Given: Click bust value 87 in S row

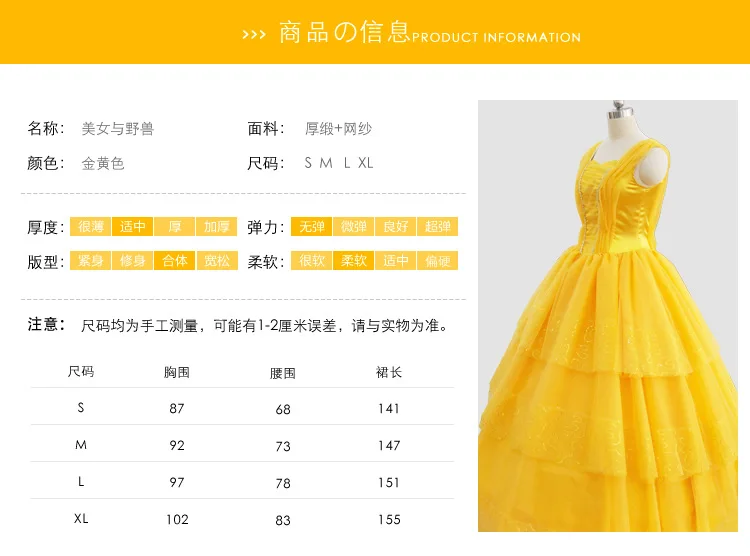Looking at the screenshot, I should (x=176, y=408).
